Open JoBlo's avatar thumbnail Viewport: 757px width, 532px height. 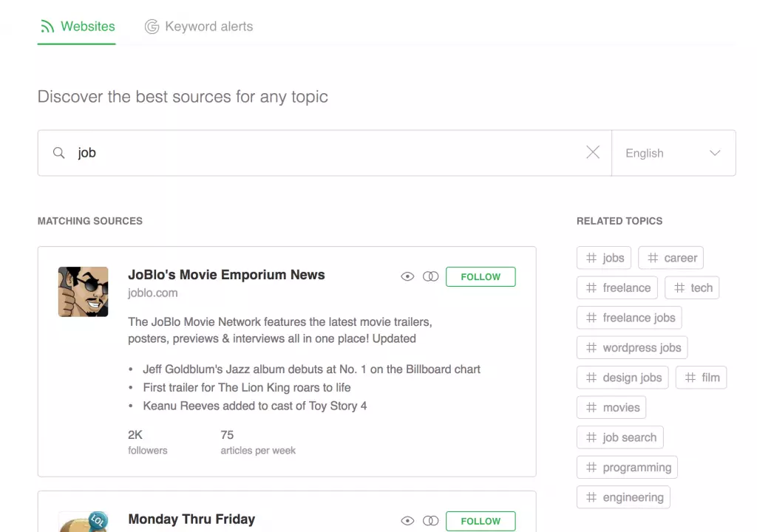83,292
